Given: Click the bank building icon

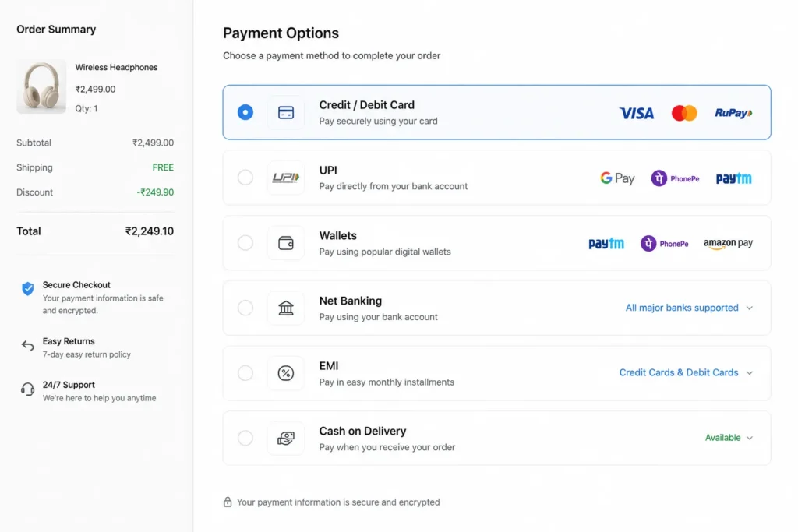Looking at the screenshot, I should pyautogui.click(x=286, y=308).
